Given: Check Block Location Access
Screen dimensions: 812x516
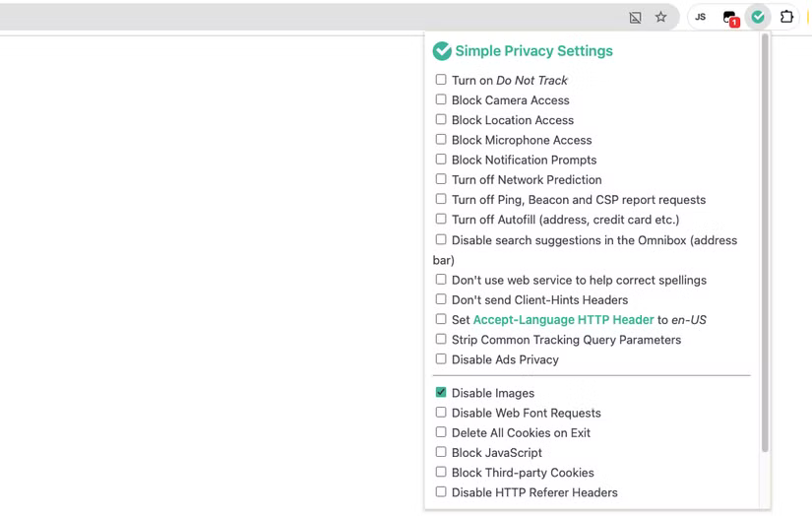Looking at the screenshot, I should pyautogui.click(x=441, y=119).
